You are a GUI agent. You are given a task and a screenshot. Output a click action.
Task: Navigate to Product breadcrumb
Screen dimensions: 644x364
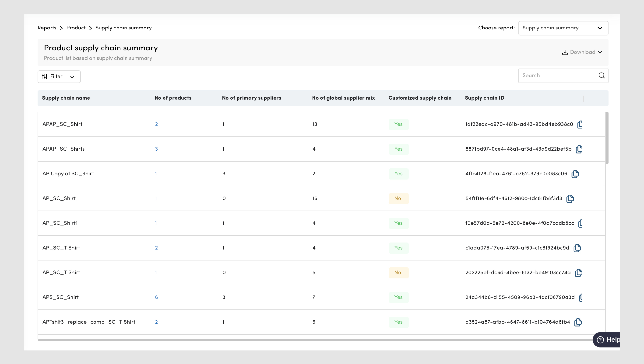tap(76, 28)
